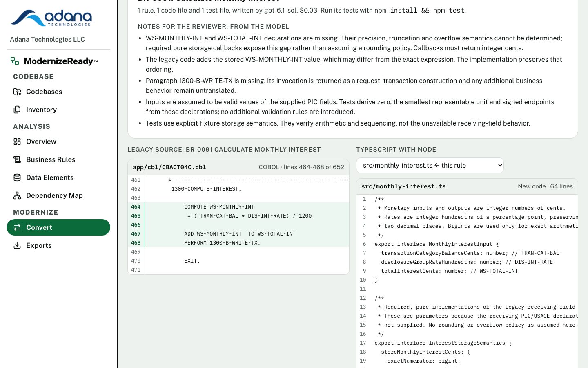
Task: Click the Adana Technologies LLC company name
Action: coord(47,39)
